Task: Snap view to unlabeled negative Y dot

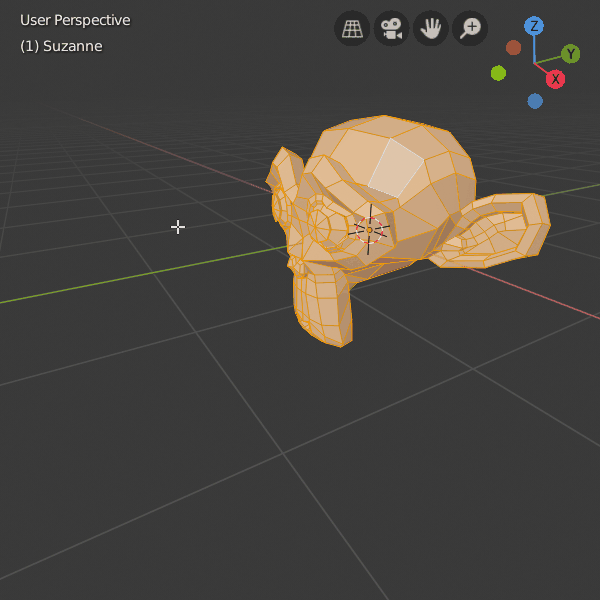Action: pyautogui.click(x=498, y=73)
